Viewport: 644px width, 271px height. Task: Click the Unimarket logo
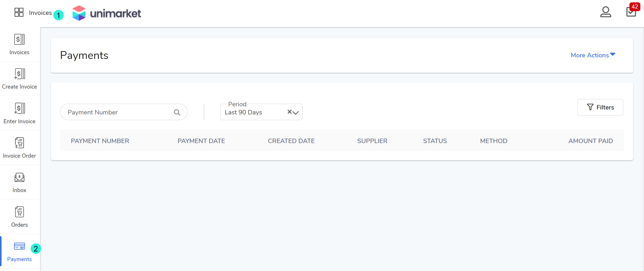(107, 13)
